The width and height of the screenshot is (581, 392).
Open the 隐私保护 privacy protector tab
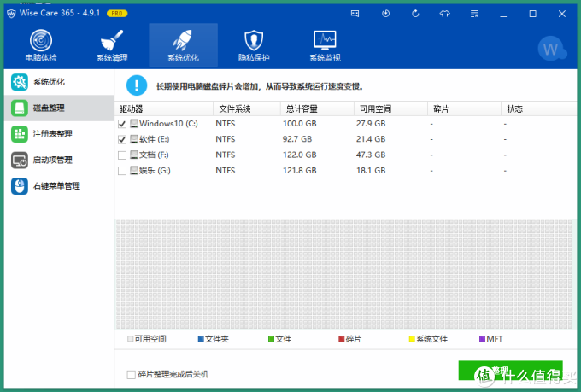[x=254, y=45]
